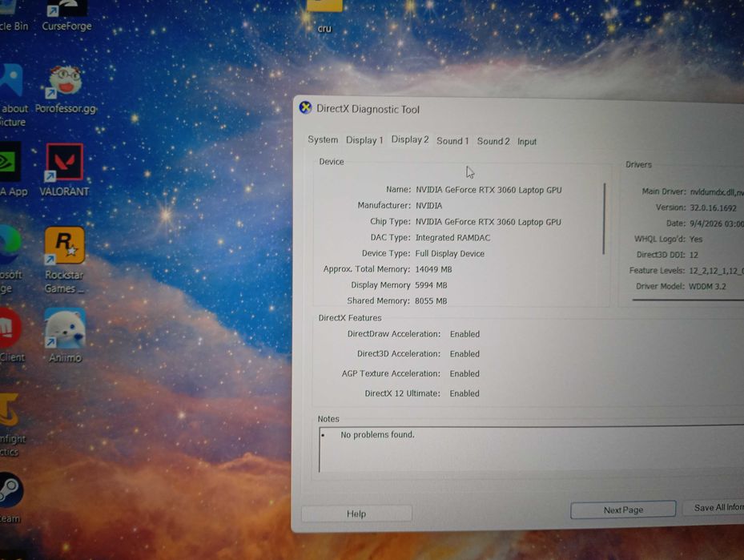This screenshot has width=744, height=560.
Task: Click the Help button
Action: tap(356, 514)
